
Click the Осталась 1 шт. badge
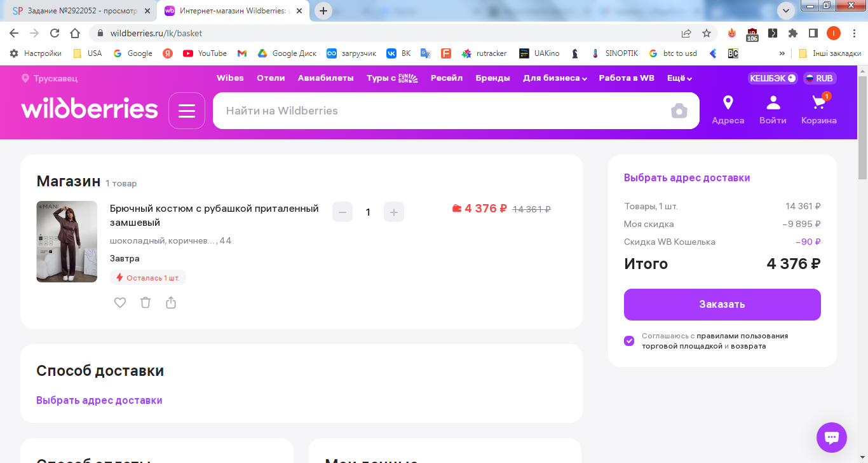click(148, 278)
